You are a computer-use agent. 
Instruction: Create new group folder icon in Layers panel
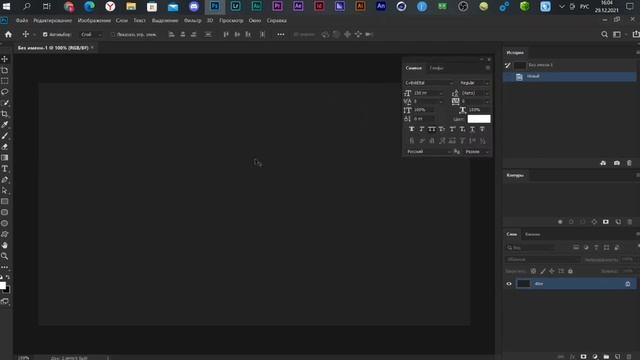[x=607, y=357]
